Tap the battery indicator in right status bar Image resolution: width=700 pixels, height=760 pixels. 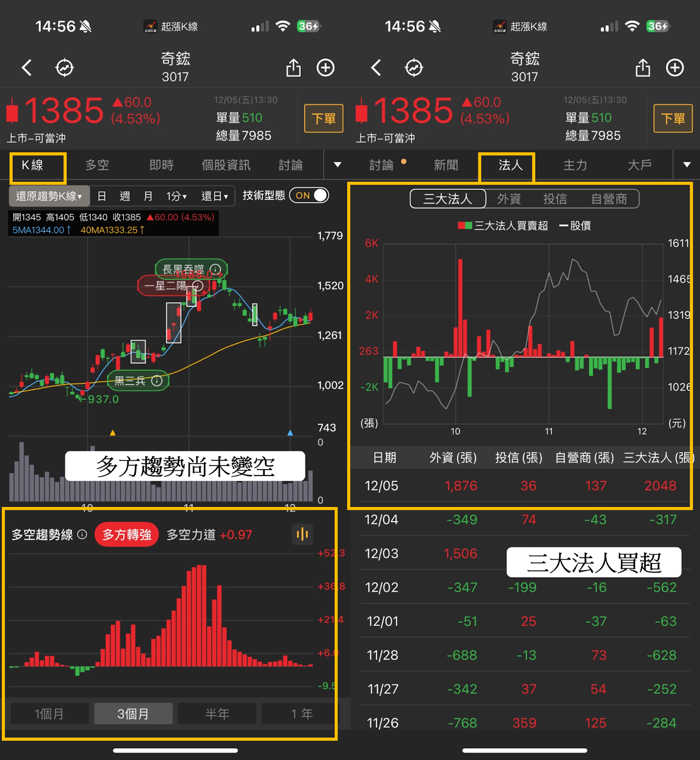point(658,26)
